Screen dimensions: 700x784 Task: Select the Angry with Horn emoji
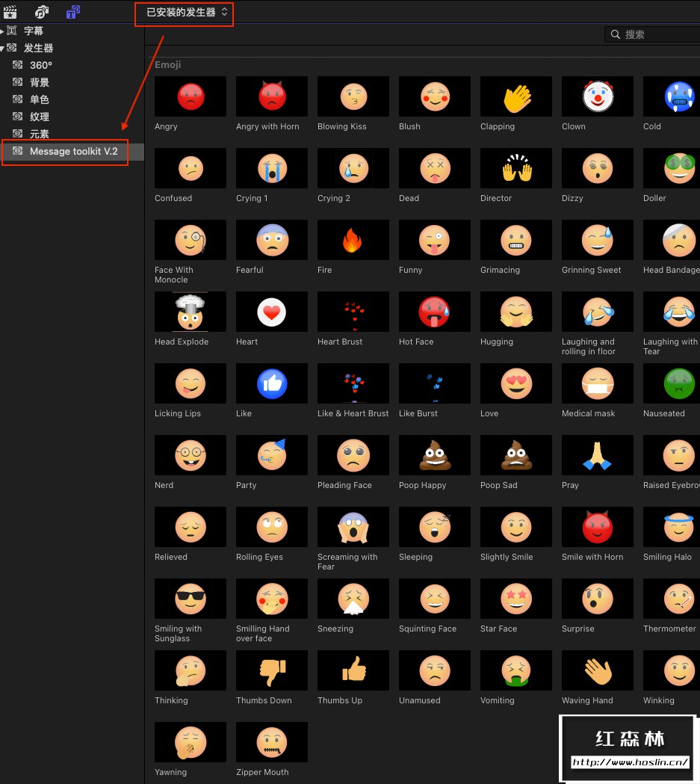click(x=272, y=96)
